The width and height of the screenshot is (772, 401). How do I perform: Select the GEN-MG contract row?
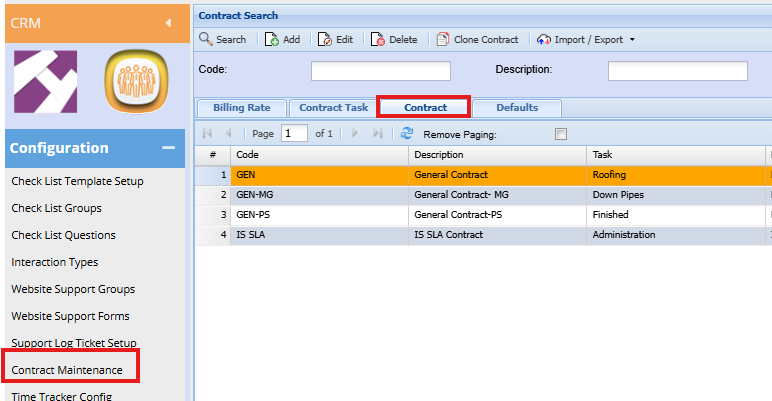click(x=320, y=194)
